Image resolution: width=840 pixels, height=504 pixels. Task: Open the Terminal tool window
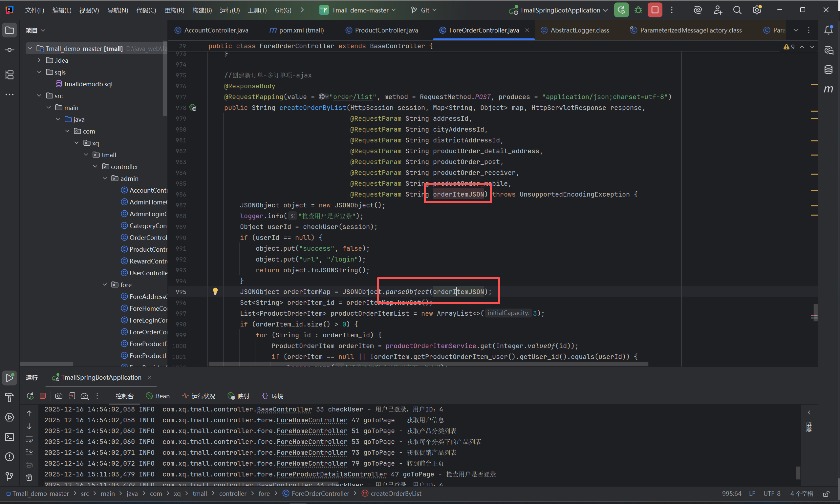pyautogui.click(x=10, y=437)
